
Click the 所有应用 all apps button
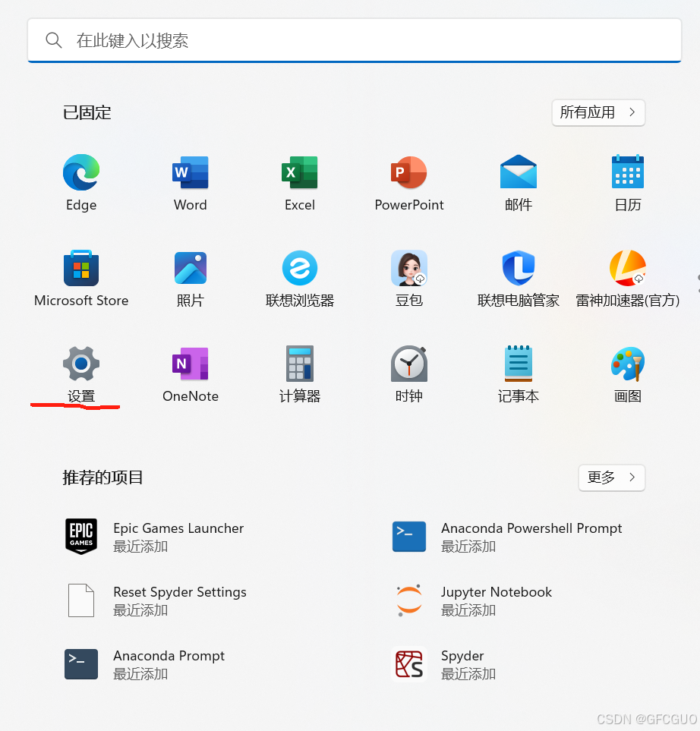pos(598,112)
